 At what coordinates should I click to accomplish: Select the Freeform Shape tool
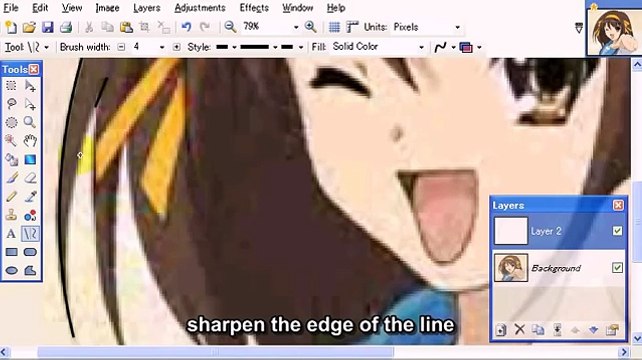click(30, 270)
